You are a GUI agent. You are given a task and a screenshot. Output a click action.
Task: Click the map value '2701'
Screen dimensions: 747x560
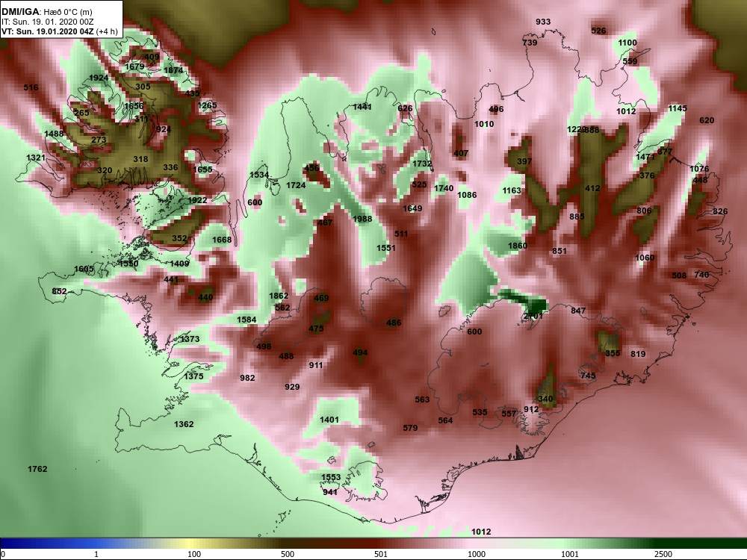point(533,316)
